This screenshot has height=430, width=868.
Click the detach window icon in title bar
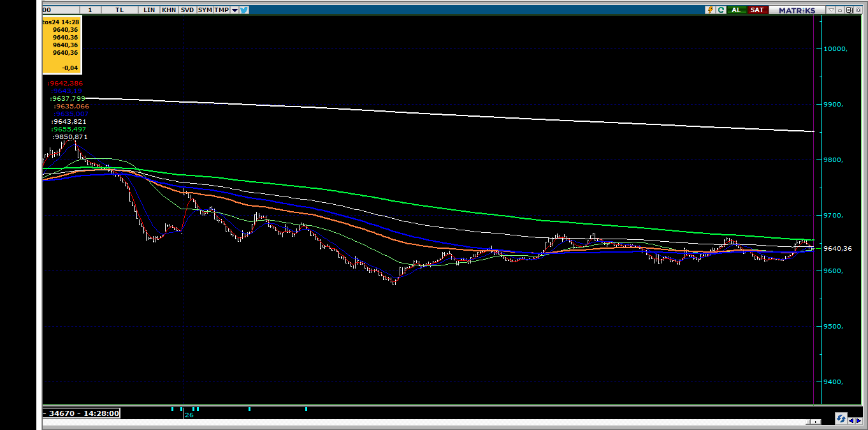coord(849,10)
